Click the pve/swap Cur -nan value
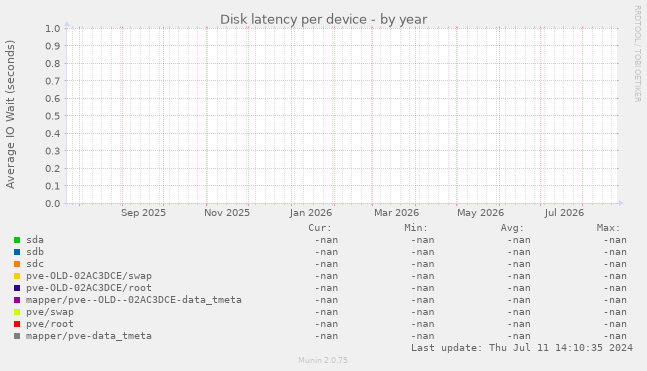647x371 pixels. 326,312
